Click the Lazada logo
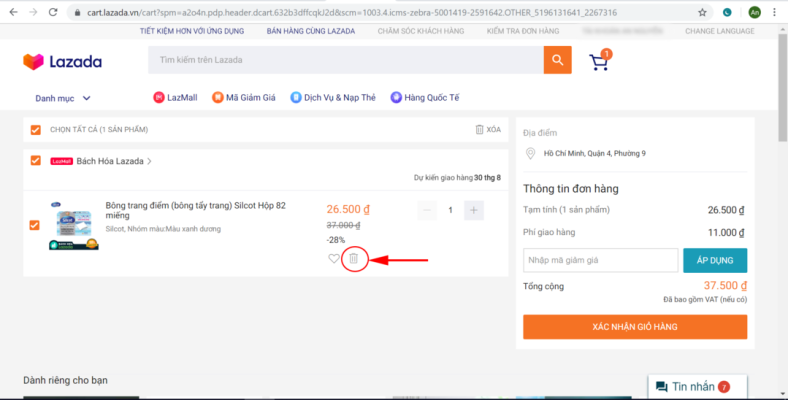The width and height of the screenshot is (788, 400). pyautogui.click(x=62, y=62)
